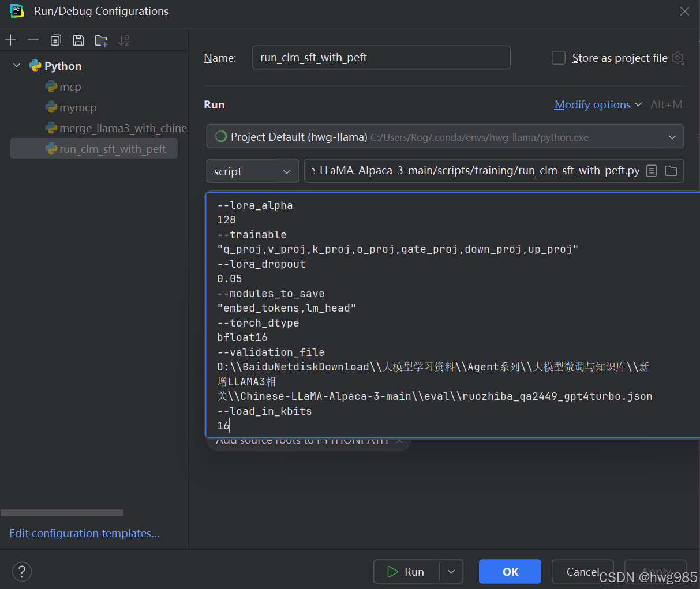Viewport: 700px width, 589px height.
Task: Select the Python group node
Action: click(x=55, y=66)
